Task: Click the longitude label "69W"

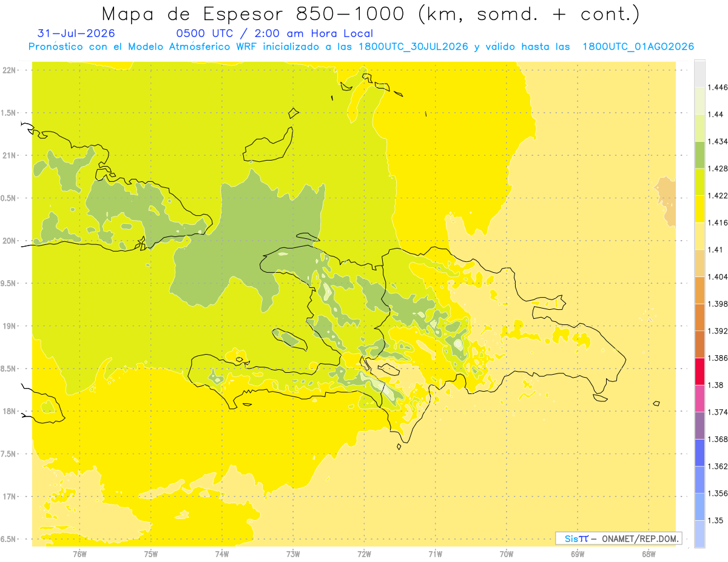Action: (578, 554)
